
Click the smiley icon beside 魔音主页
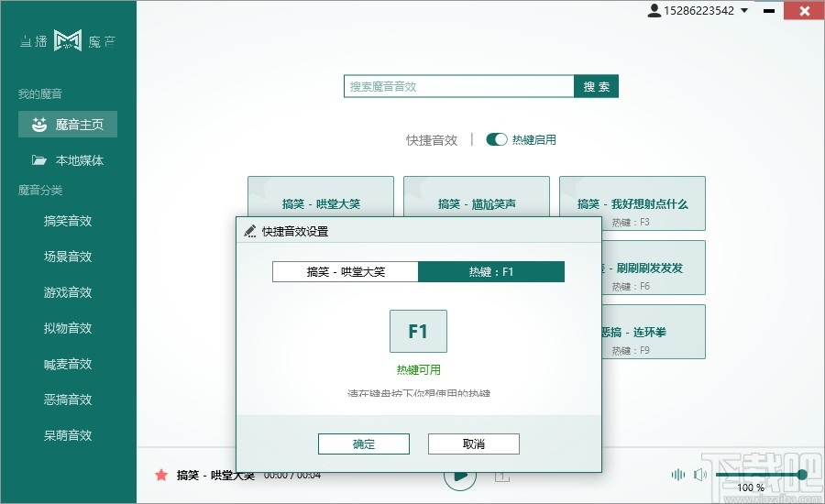[39, 125]
